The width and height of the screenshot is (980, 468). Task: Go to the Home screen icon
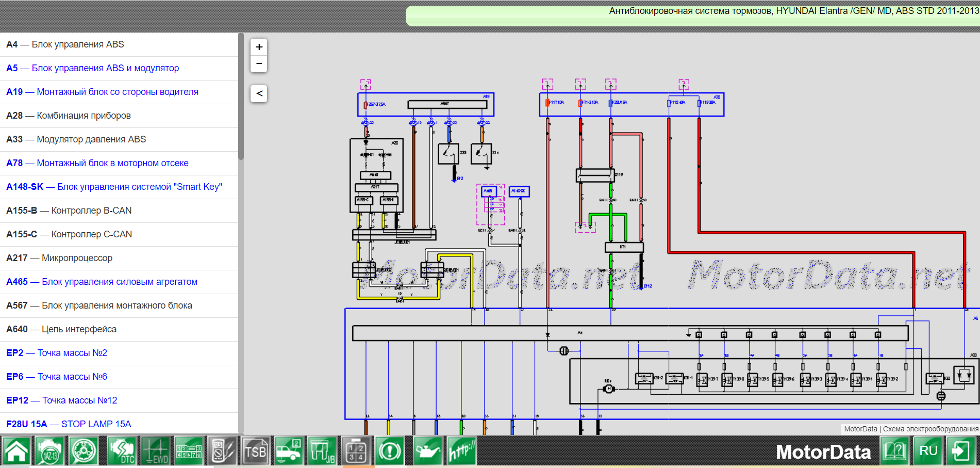click(17, 451)
